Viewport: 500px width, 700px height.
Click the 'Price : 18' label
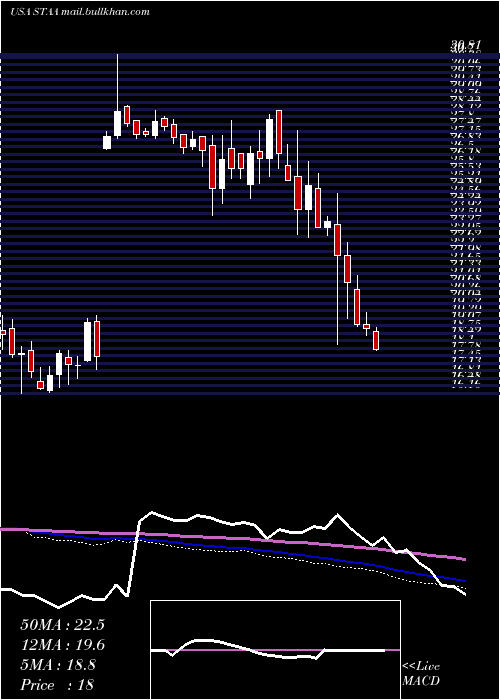point(57,685)
